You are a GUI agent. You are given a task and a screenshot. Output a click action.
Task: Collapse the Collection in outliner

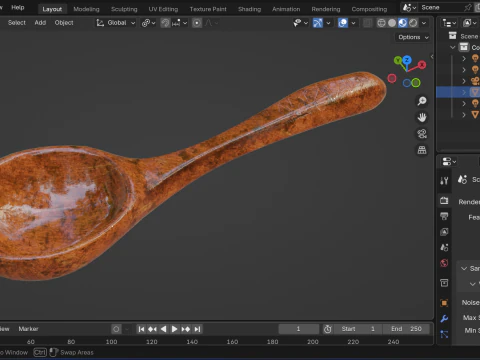tap(452, 47)
